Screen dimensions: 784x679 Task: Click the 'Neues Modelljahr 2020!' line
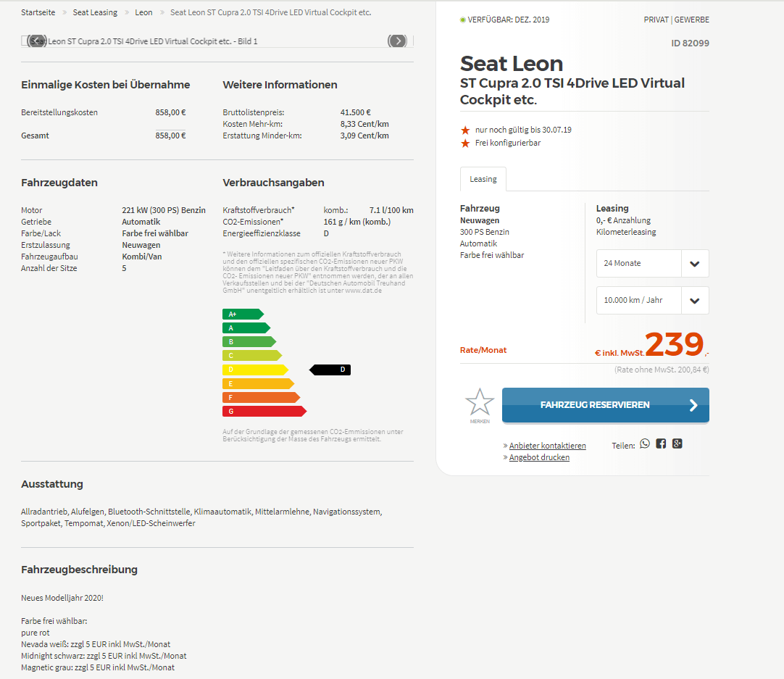pos(62,598)
